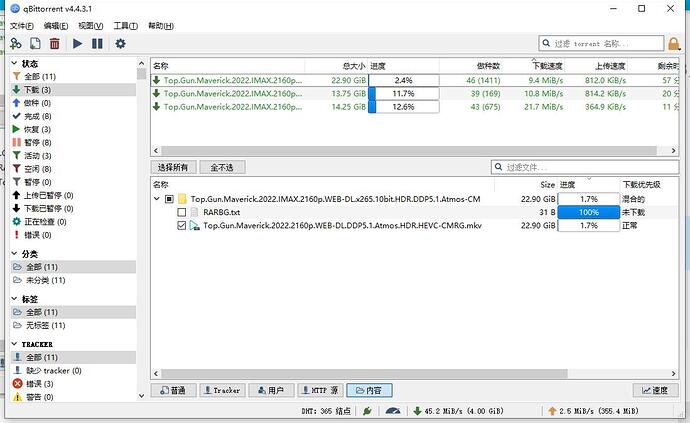The image size is (690, 423).
Task: Open options via the gear icon
Action: pyautogui.click(x=120, y=44)
